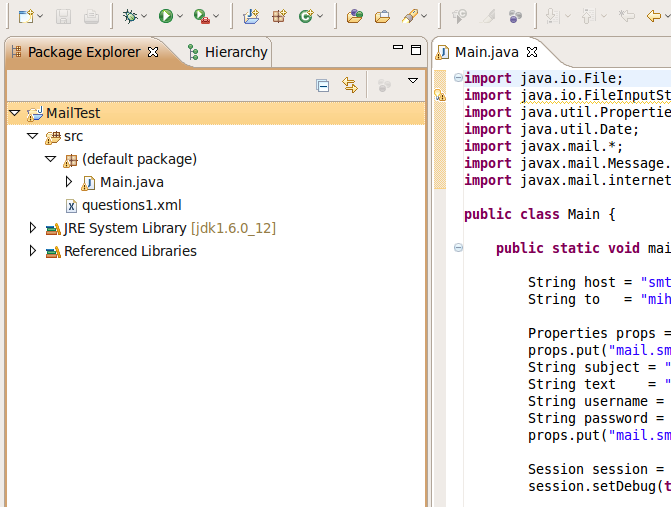Collapse the (default package) node
671x507 pixels.
click(x=50, y=159)
